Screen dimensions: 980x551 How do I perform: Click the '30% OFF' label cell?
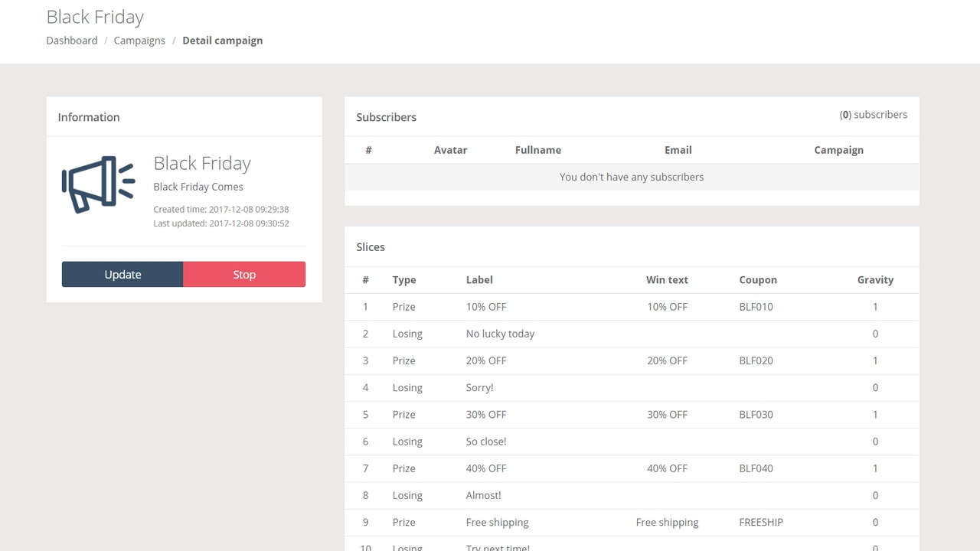coord(486,415)
